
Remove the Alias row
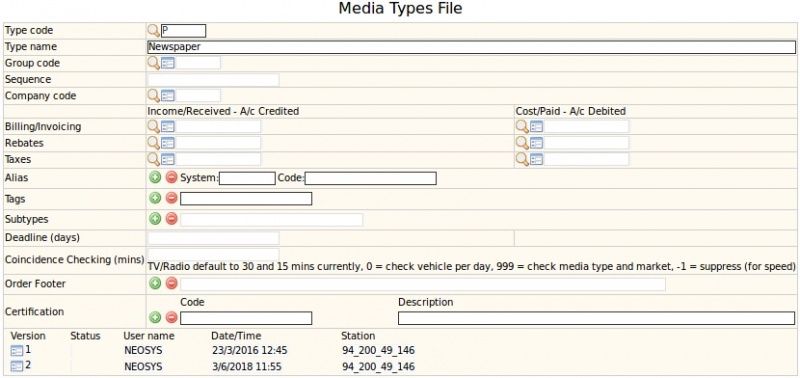tap(171, 178)
